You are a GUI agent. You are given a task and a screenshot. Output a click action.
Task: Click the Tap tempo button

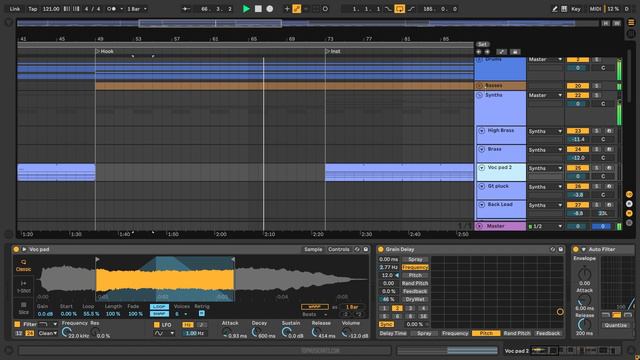tap(32, 9)
